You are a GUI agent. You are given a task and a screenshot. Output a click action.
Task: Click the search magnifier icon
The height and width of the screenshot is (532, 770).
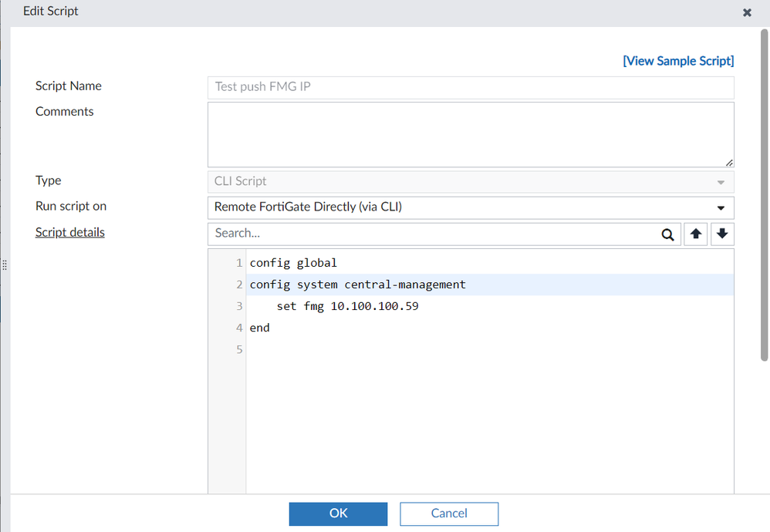tap(668, 234)
